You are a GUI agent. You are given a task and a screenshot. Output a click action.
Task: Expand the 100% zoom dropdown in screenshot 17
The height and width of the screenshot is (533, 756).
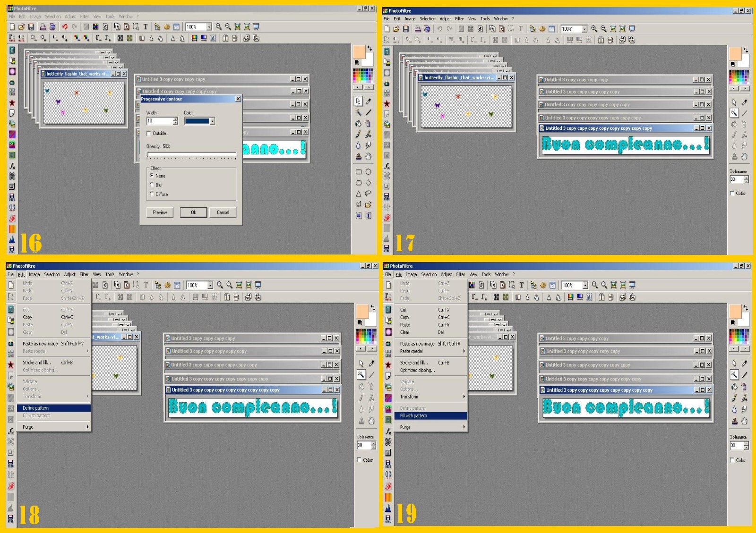click(x=584, y=29)
